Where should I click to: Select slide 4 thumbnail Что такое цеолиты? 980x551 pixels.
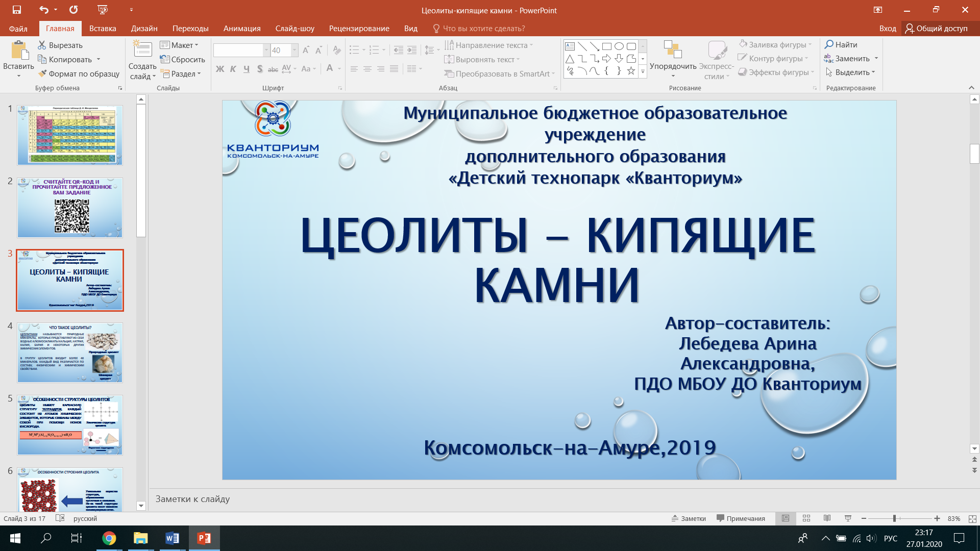[x=70, y=353]
